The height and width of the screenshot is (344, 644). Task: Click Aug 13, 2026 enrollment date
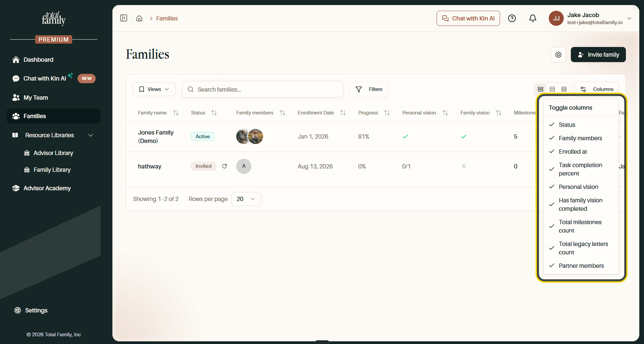[315, 166]
